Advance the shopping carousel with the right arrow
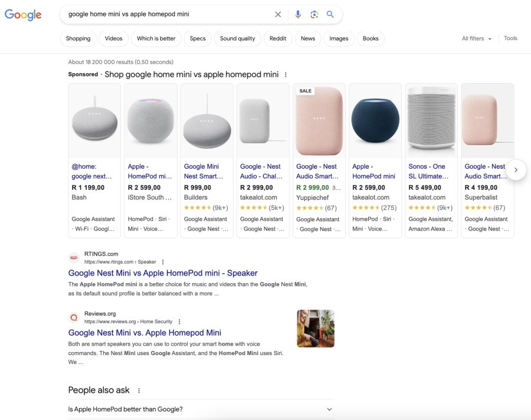Image resolution: width=531 pixels, height=420 pixels. coord(516,170)
